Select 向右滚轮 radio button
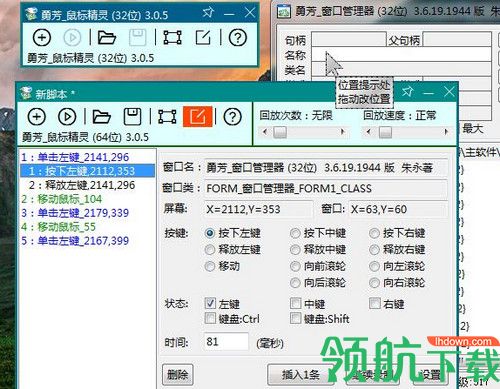 point(374,283)
